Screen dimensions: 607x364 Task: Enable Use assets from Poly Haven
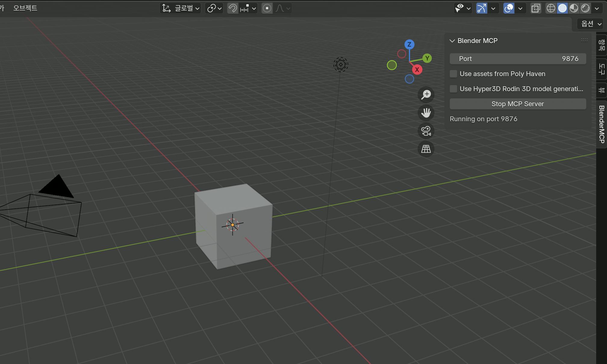453,74
